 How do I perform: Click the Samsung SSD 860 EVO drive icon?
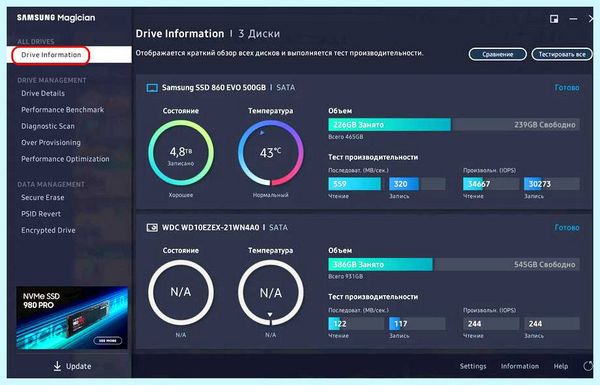152,88
